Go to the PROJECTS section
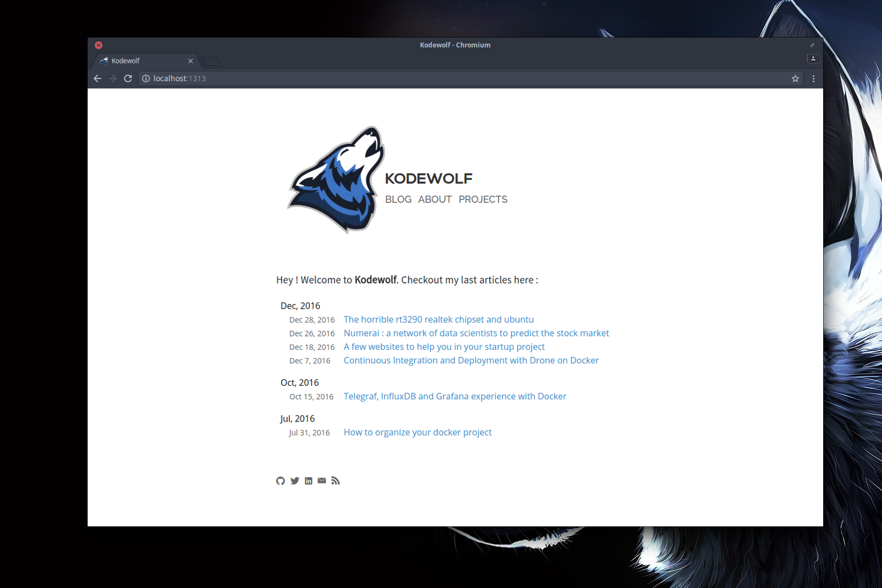This screenshot has width=882, height=588. [x=483, y=199]
